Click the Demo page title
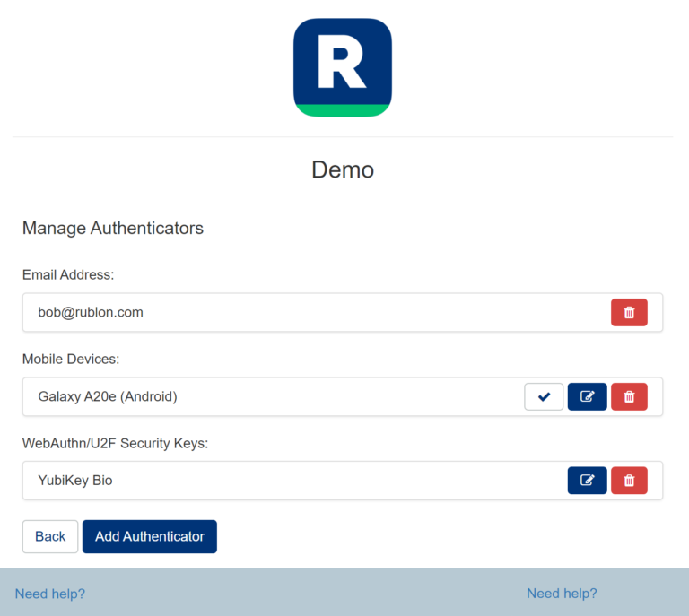Image resolution: width=689 pixels, height=616 pixels. point(343,169)
